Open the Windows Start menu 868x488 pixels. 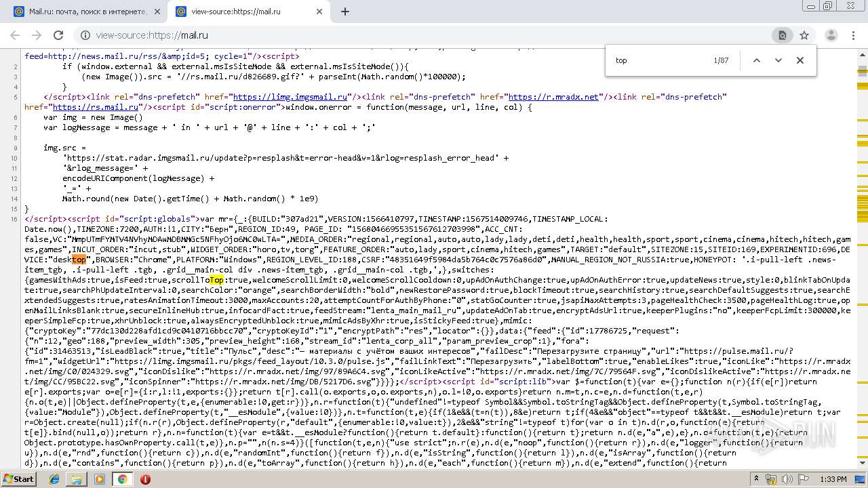(18, 479)
